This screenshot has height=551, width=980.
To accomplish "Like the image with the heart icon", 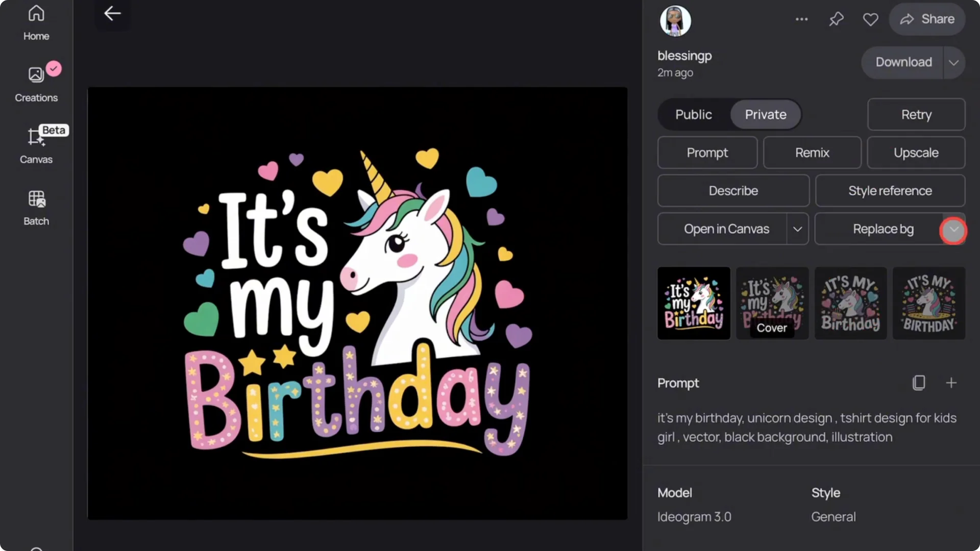I will pos(870,19).
